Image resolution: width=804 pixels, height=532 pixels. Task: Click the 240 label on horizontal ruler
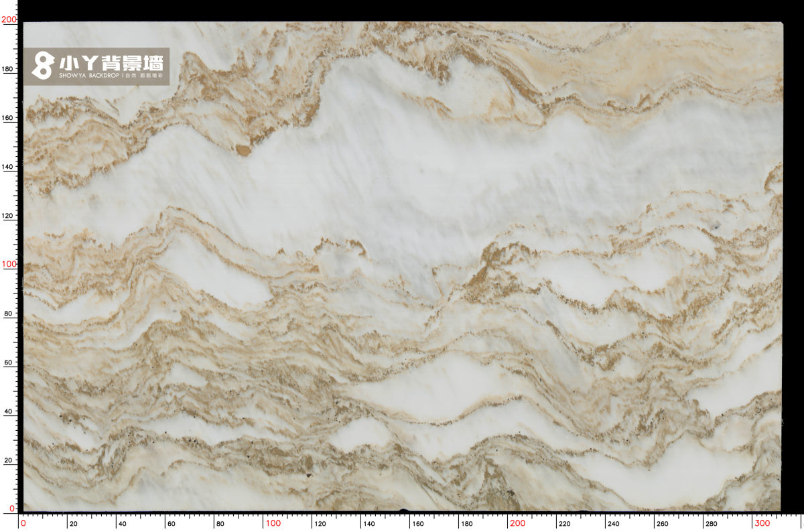click(x=613, y=524)
